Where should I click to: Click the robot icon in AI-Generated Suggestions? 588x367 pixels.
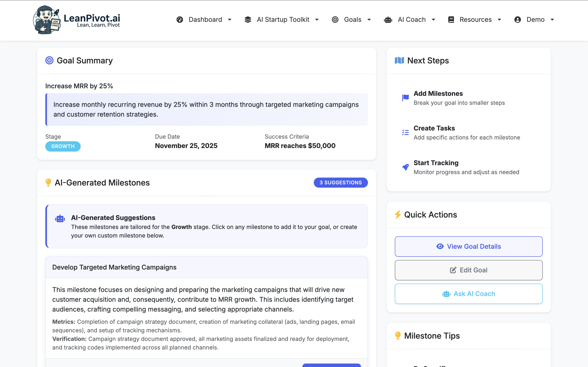[60, 218]
